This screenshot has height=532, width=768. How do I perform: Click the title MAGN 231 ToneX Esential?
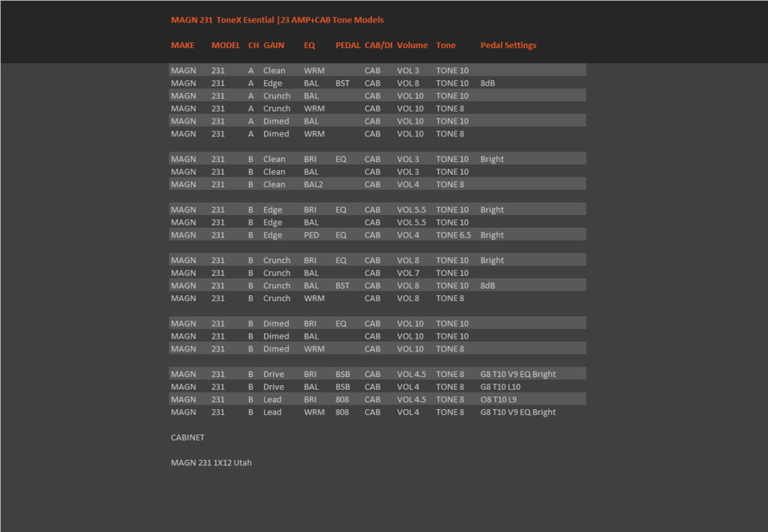(222, 20)
